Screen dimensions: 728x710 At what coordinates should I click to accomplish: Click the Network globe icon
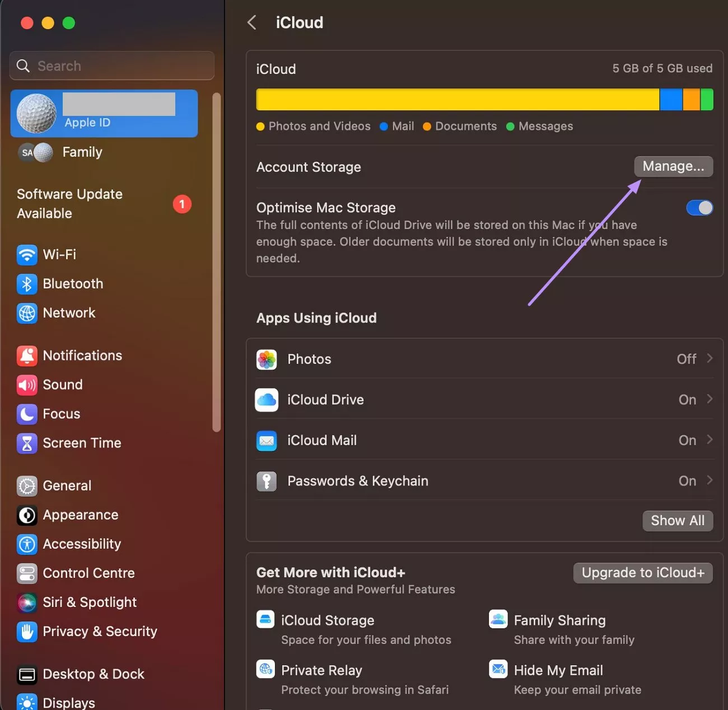pyautogui.click(x=27, y=313)
